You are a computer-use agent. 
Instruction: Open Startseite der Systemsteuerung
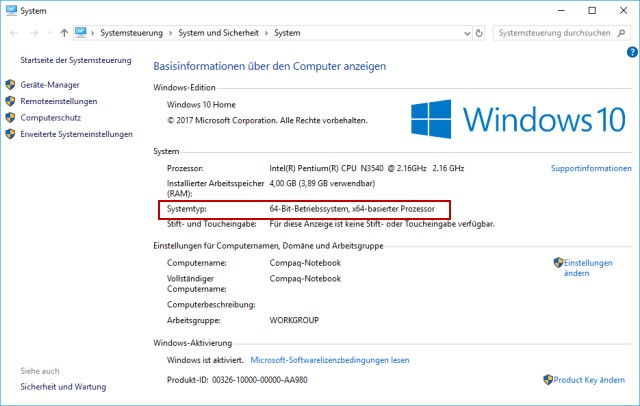point(76,60)
